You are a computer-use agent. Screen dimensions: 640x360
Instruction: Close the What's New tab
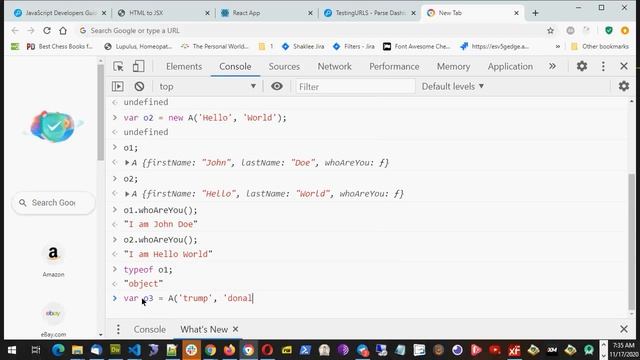click(x=236, y=329)
